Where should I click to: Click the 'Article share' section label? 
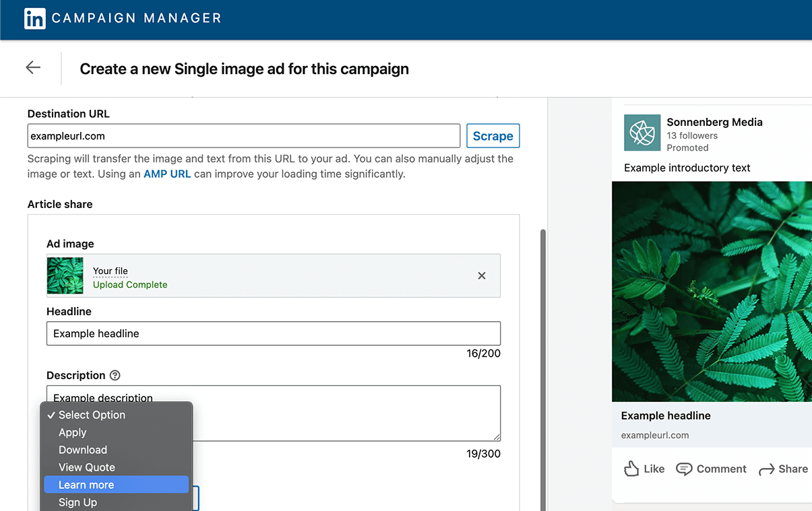60,204
